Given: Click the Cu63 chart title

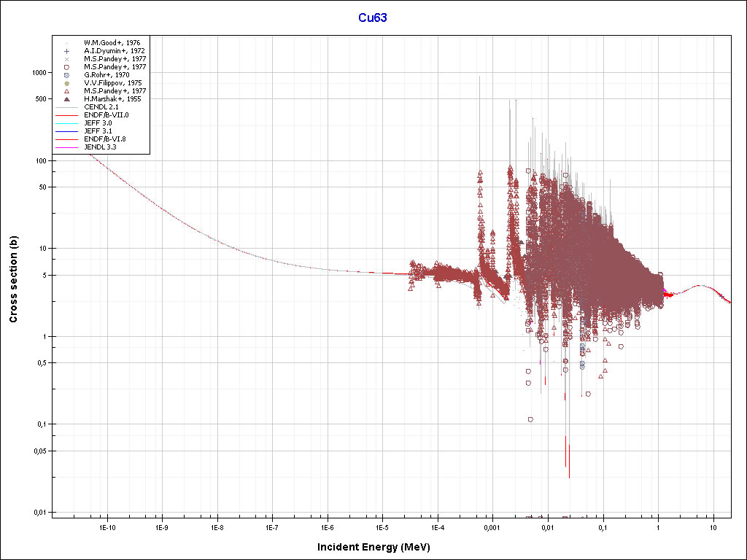Looking at the screenshot, I should click(x=372, y=17).
